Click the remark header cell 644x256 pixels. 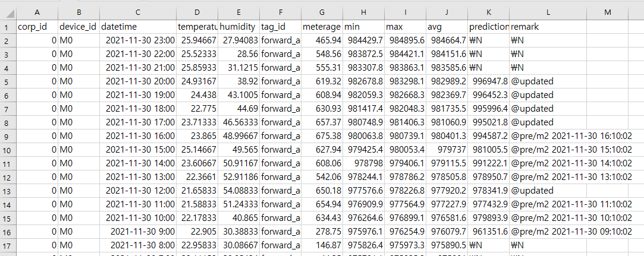548,27
